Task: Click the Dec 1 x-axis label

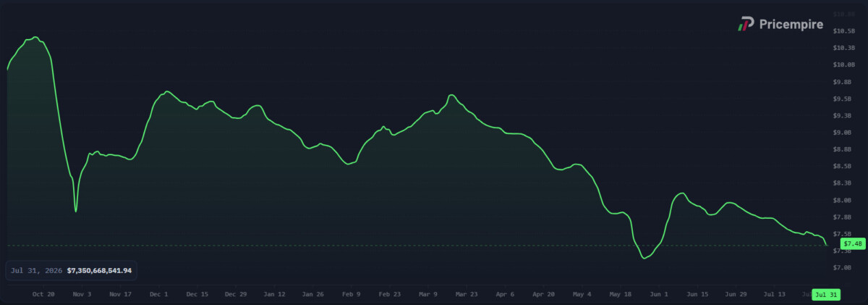Action: [x=158, y=295]
